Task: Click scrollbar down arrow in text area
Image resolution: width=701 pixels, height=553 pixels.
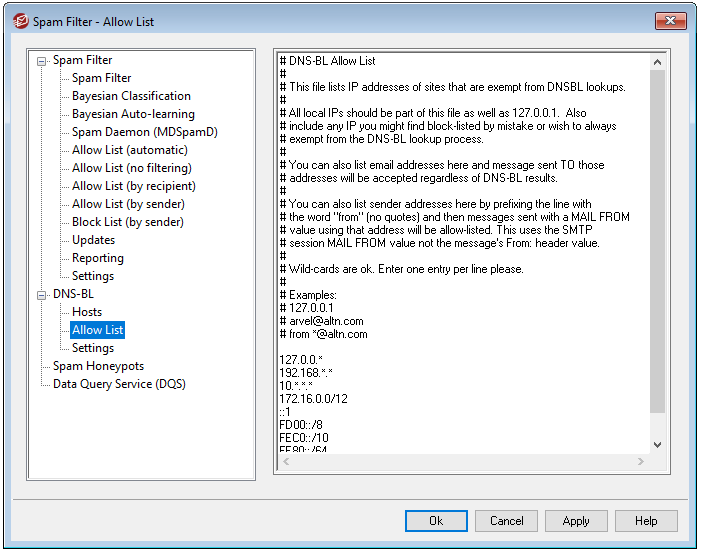Action: pyautogui.click(x=657, y=444)
